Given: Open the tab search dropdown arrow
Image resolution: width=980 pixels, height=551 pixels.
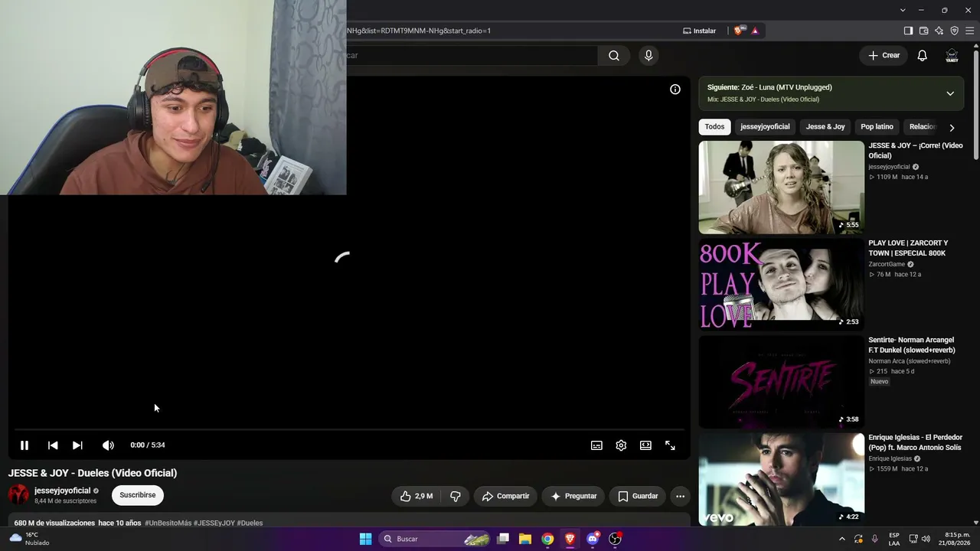Looking at the screenshot, I should [903, 10].
